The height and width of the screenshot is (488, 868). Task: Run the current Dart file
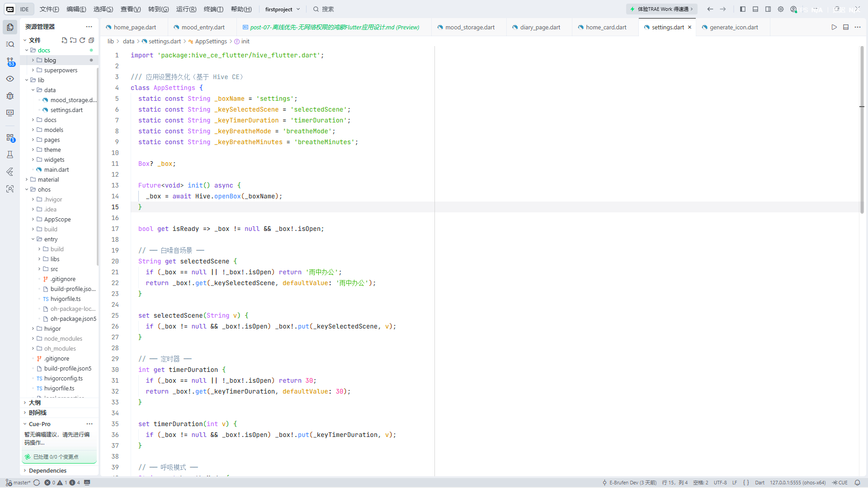(834, 27)
